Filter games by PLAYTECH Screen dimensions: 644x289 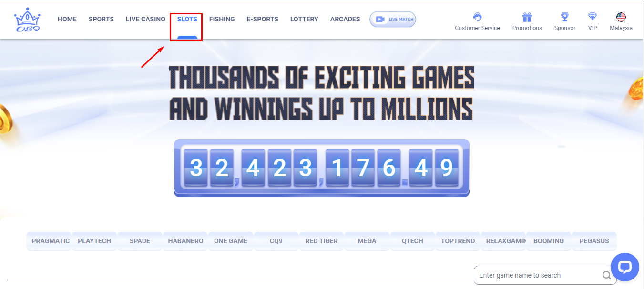point(94,241)
